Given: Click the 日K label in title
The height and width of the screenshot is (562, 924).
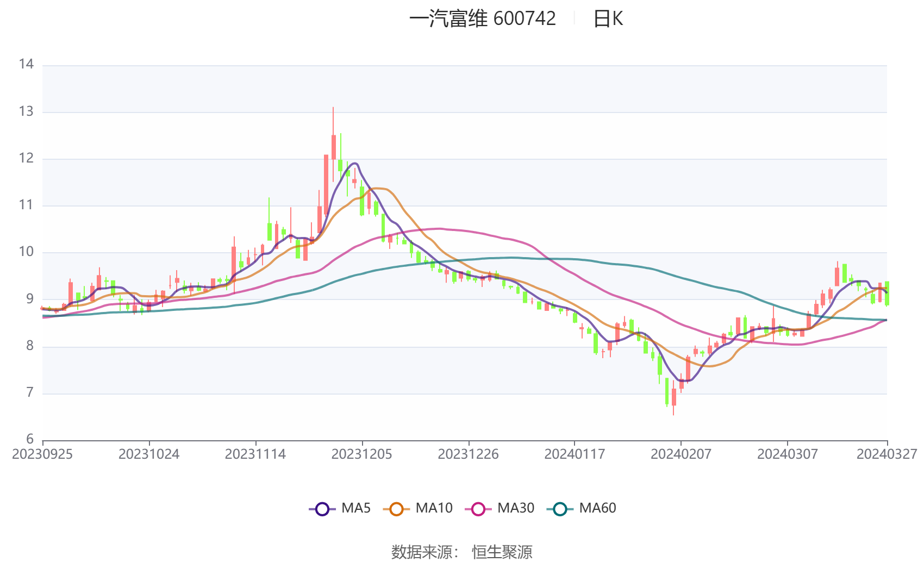Looking at the screenshot, I should pyautogui.click(x=608, y=19).
